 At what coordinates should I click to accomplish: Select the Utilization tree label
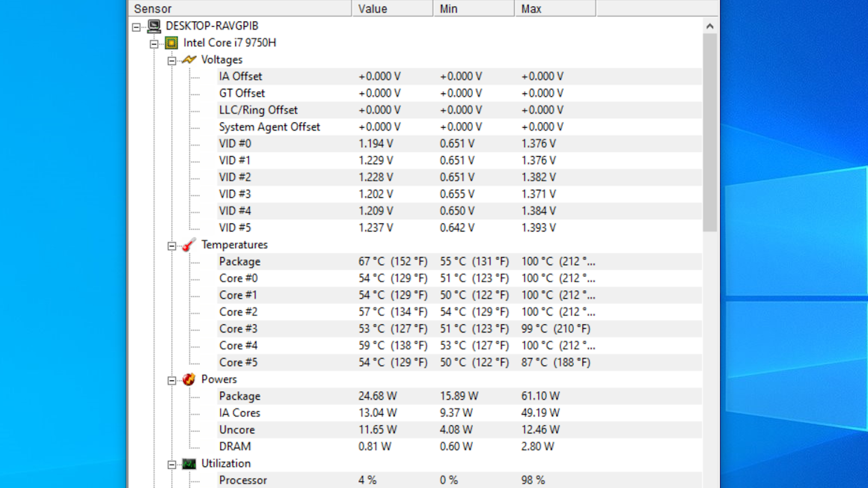coord(226,463)
